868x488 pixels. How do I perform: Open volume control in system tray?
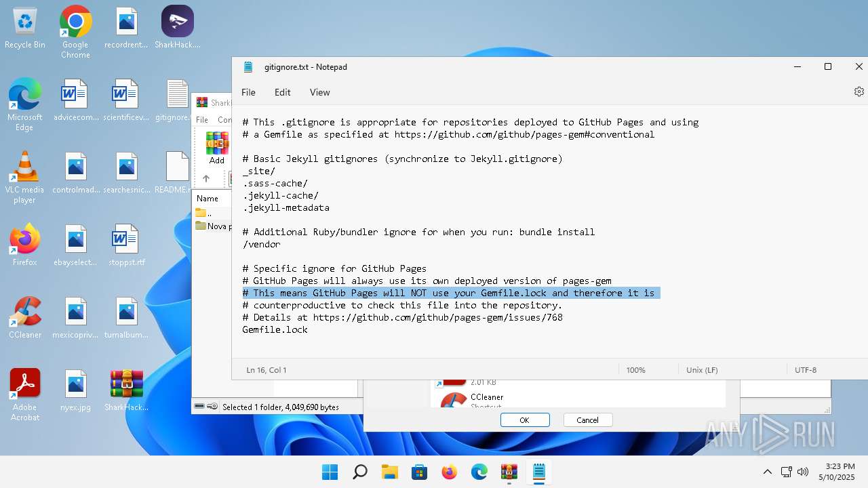[x=803, y=472]
